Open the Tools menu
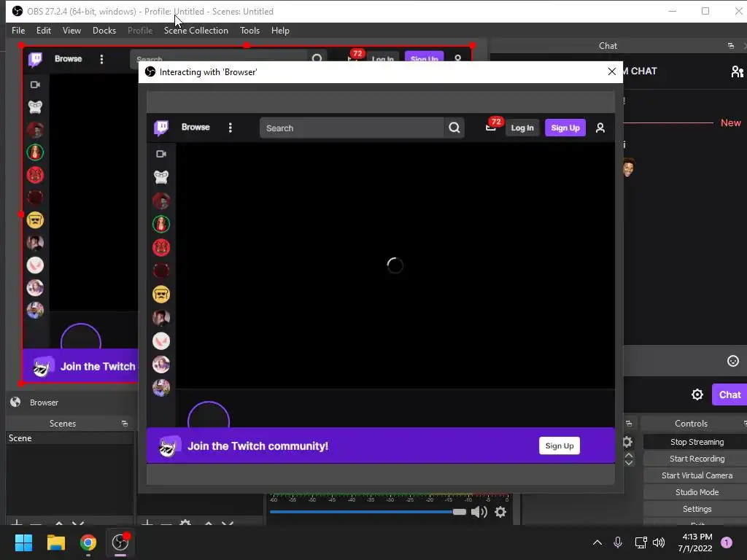 [249, 31]
